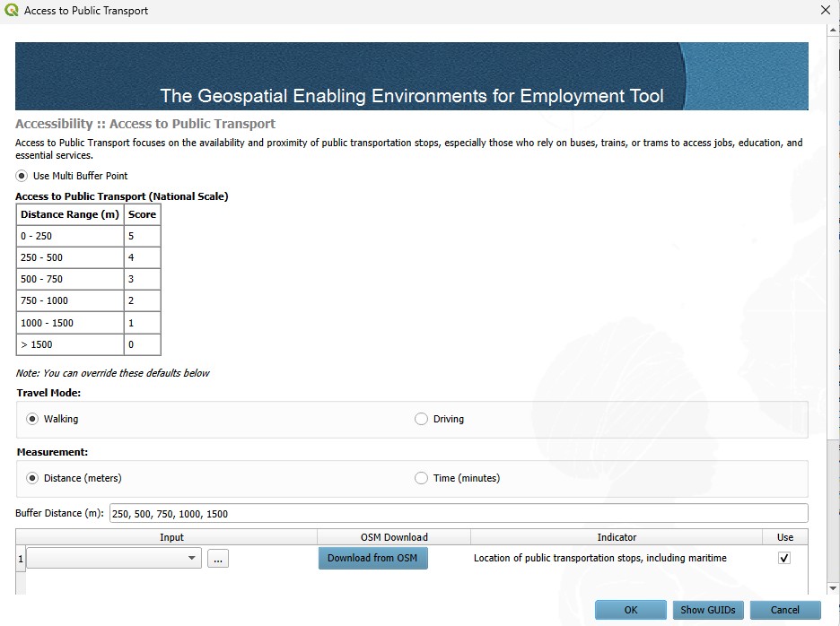This screenshot has height=626, width=840.
Task: Click the QGIS logo in title bar
Action: click(x=12, y=10)
